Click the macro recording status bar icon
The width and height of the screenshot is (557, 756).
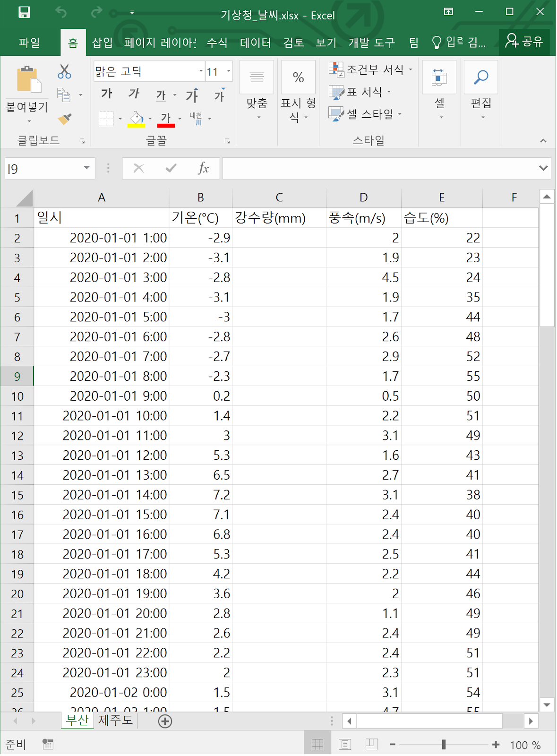(x=48, y=745)
